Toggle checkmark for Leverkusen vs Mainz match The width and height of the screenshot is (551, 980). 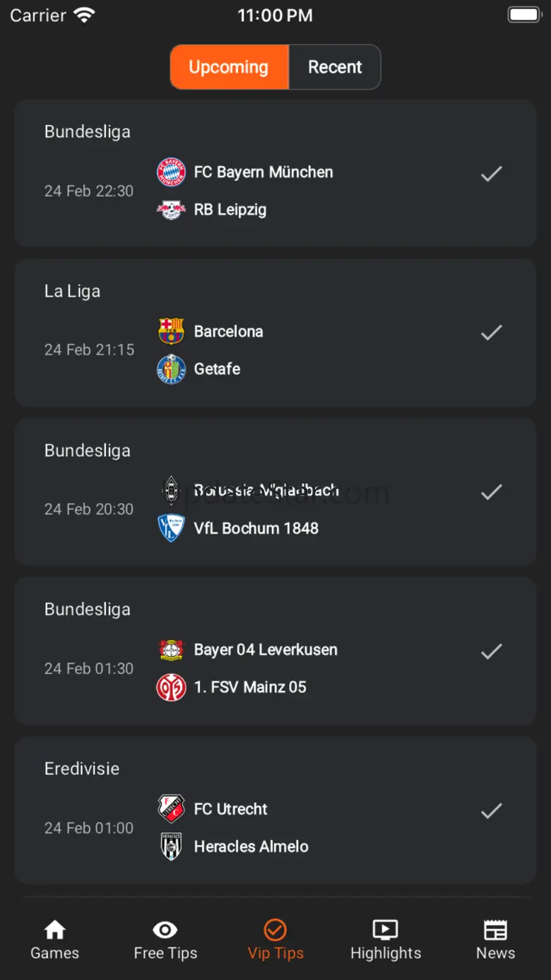coord(492,651)
